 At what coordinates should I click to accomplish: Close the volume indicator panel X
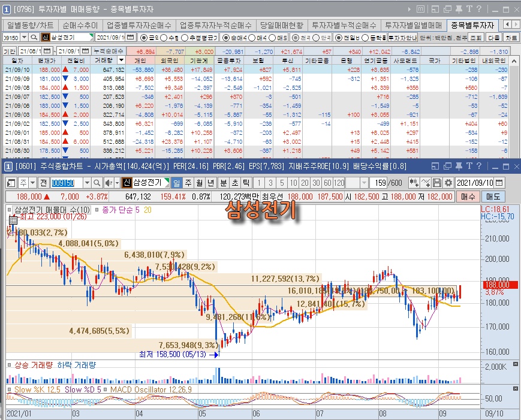pos(516,364)
